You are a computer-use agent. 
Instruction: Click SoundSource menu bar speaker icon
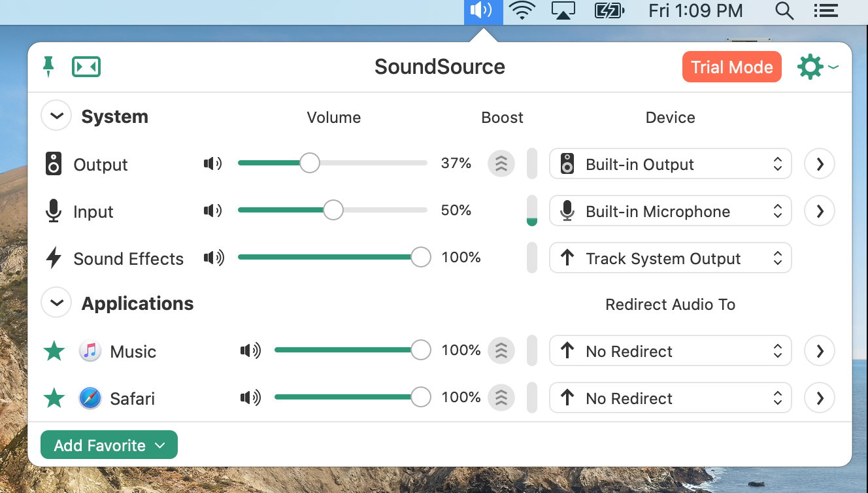coord(483,11)
